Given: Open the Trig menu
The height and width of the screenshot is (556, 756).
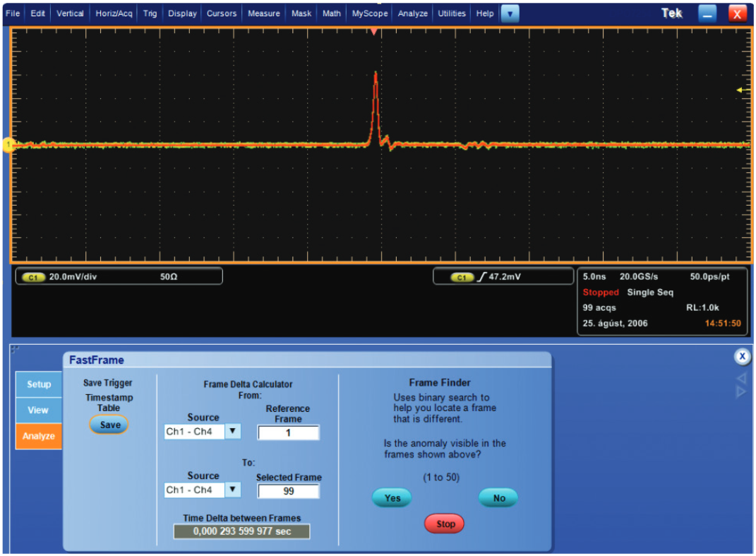Looking at the screenshot, I should point(150,13).
